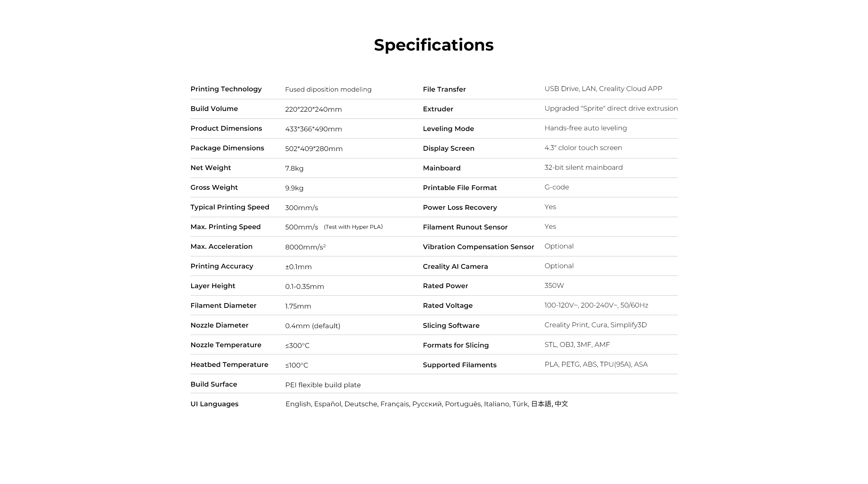Click the Creality AI Camera label
This screenshot has height=484, width=868.
(x=455, y=266)
